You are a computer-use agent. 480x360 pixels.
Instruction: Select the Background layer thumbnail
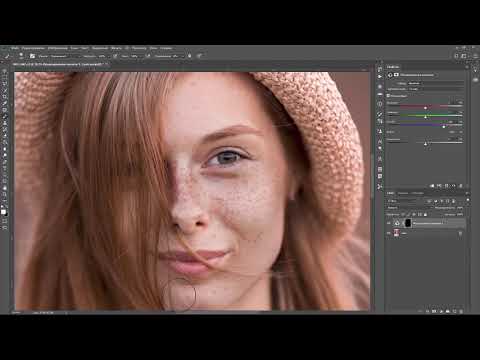tap(396, 233)
